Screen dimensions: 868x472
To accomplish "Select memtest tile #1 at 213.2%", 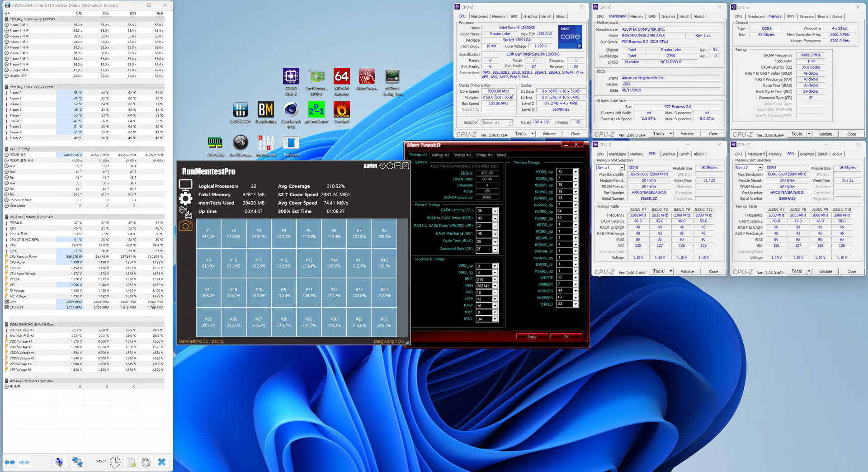I will pos(208,233).
